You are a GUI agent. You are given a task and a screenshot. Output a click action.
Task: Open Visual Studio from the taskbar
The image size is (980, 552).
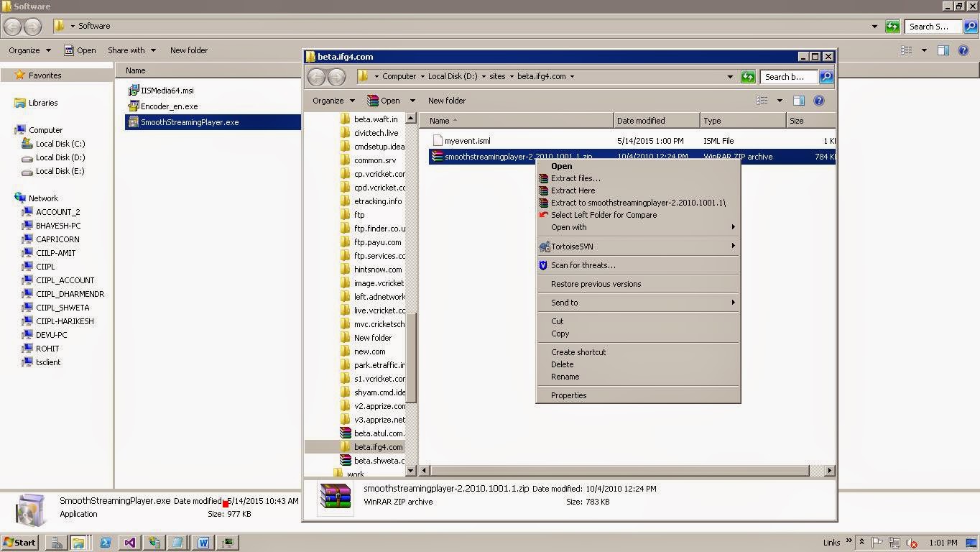coord(129,543)
